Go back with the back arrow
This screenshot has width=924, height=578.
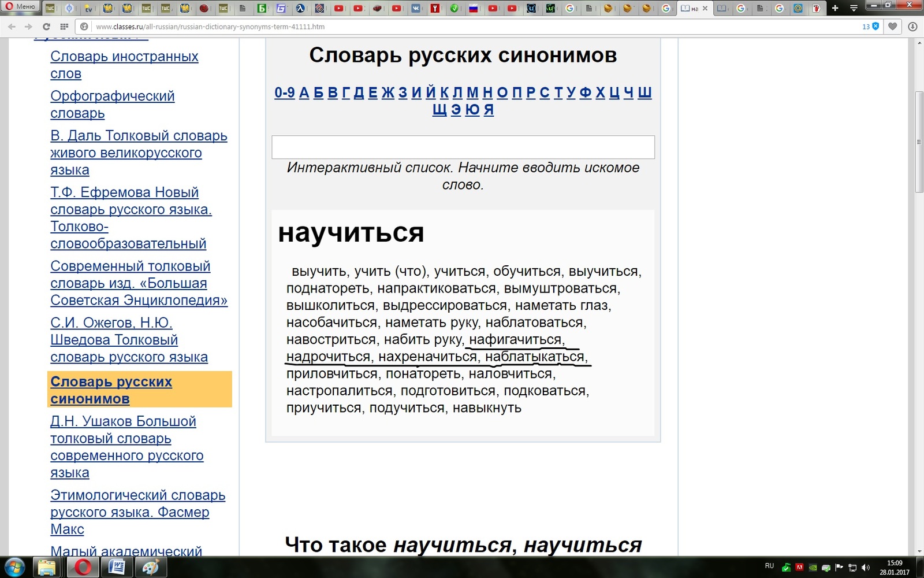click(x=12, y=27)
